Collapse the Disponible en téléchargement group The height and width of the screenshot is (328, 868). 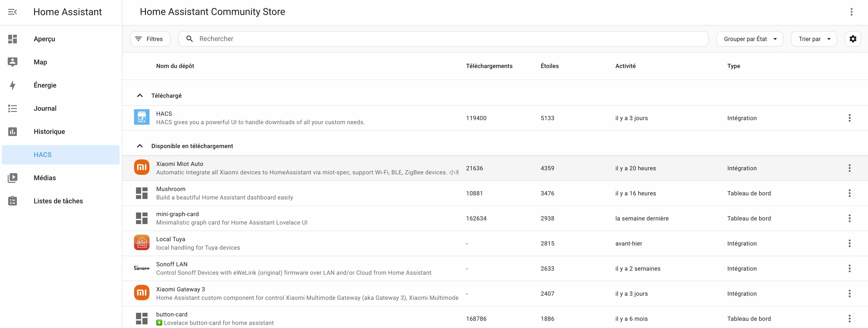point(140,146)
